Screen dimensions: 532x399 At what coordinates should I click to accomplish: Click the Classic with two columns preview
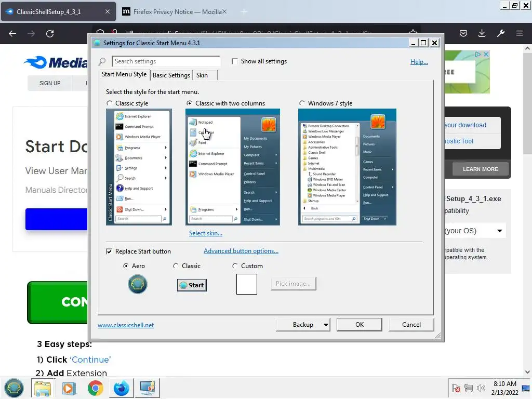click(232, 167)
